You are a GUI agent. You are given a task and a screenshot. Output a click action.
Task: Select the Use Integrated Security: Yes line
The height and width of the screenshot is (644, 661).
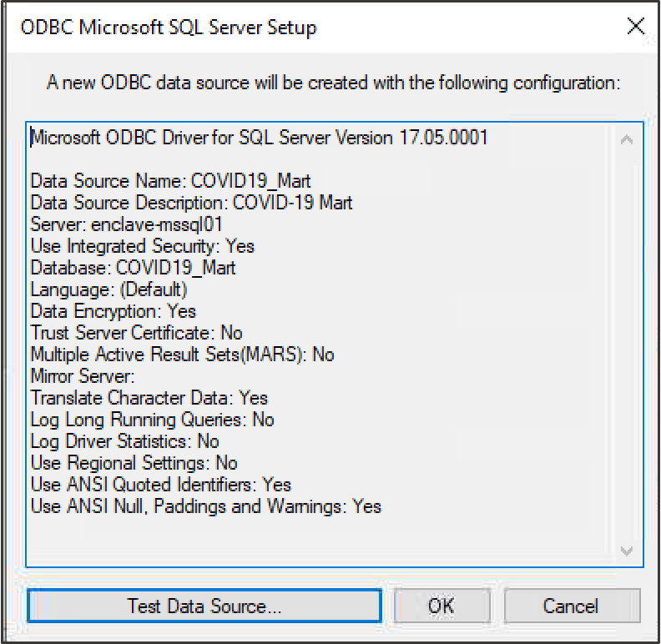143,246
